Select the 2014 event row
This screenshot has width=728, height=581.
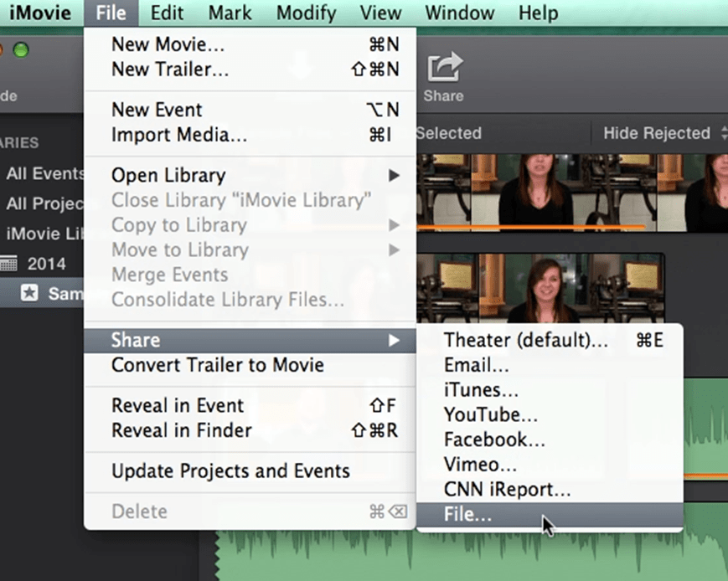point(42,264)
